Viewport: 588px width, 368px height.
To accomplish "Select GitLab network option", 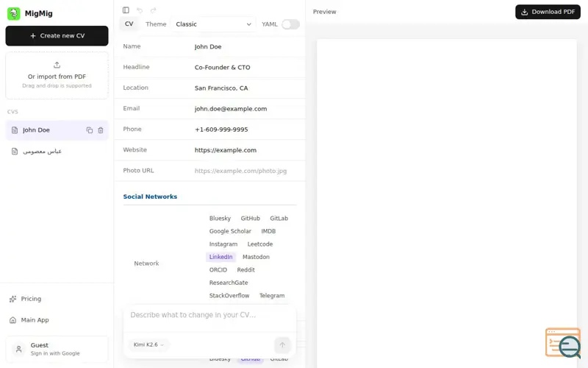I will click(x=279, y=219).
